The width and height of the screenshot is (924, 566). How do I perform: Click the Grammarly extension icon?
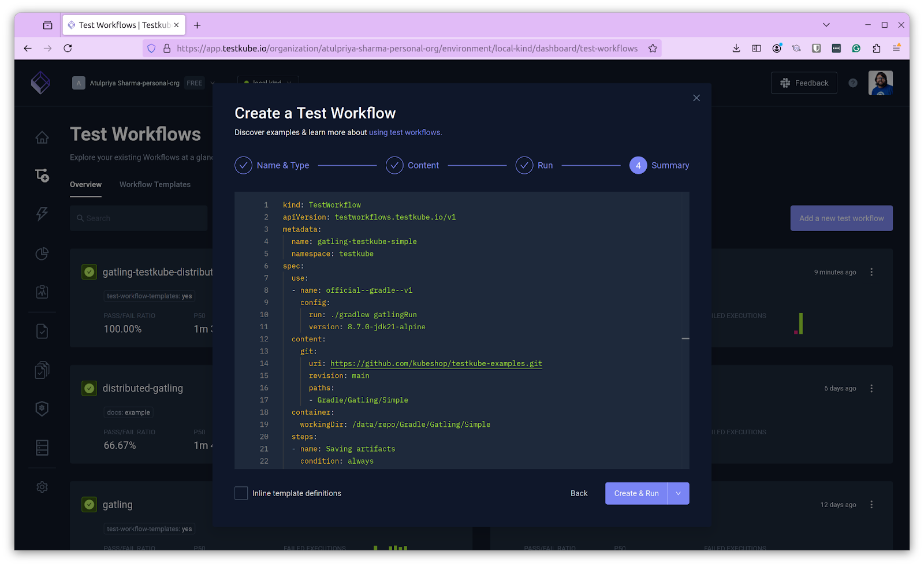[x=856, y=49]
